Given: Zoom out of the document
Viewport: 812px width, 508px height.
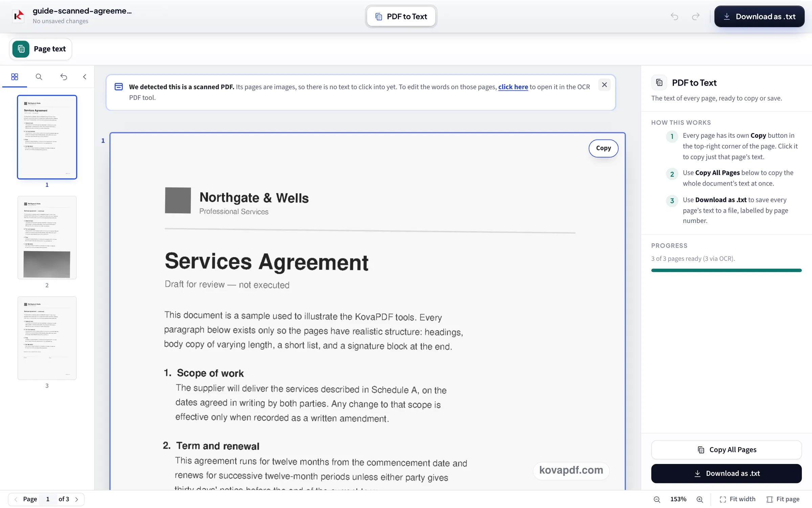Looking at the screenshot, I should [657, 499].
